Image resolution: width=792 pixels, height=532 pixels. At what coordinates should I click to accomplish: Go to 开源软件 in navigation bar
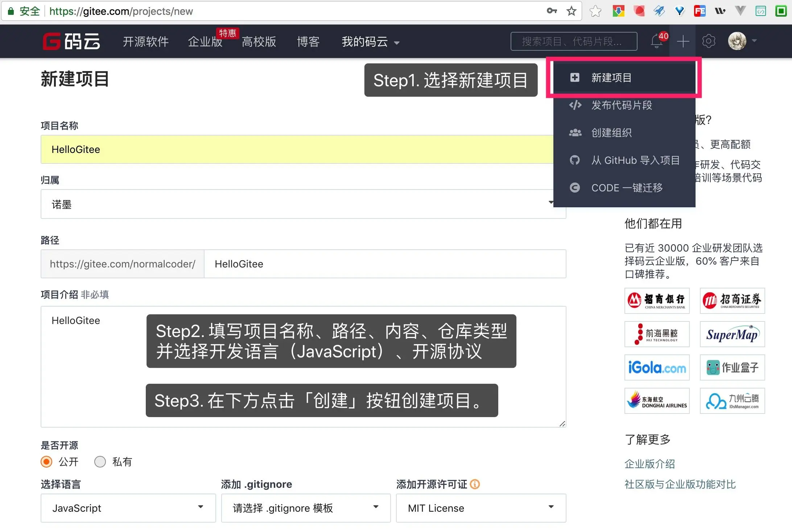pos(145,42)
